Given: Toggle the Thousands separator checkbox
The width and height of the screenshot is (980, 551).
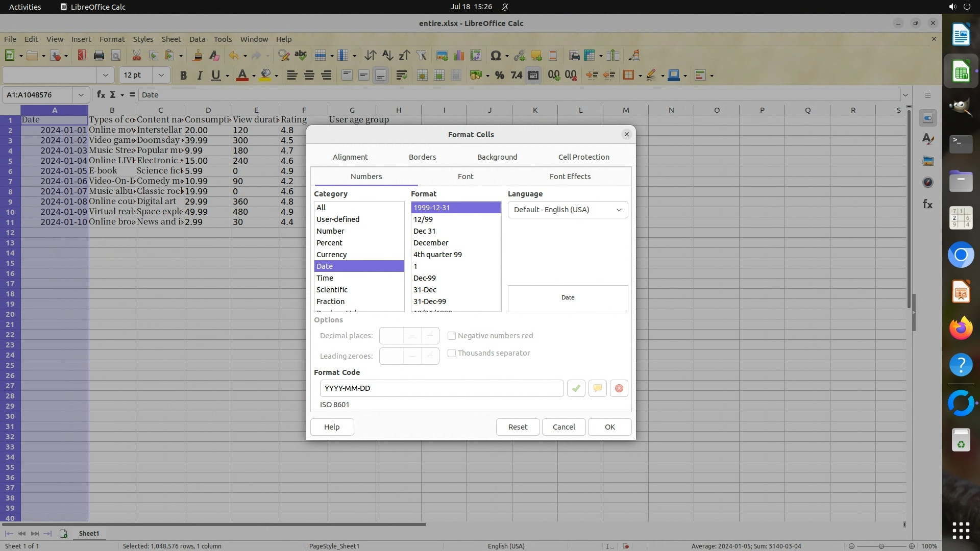Looking at the screenshot, I should (452, 353).
